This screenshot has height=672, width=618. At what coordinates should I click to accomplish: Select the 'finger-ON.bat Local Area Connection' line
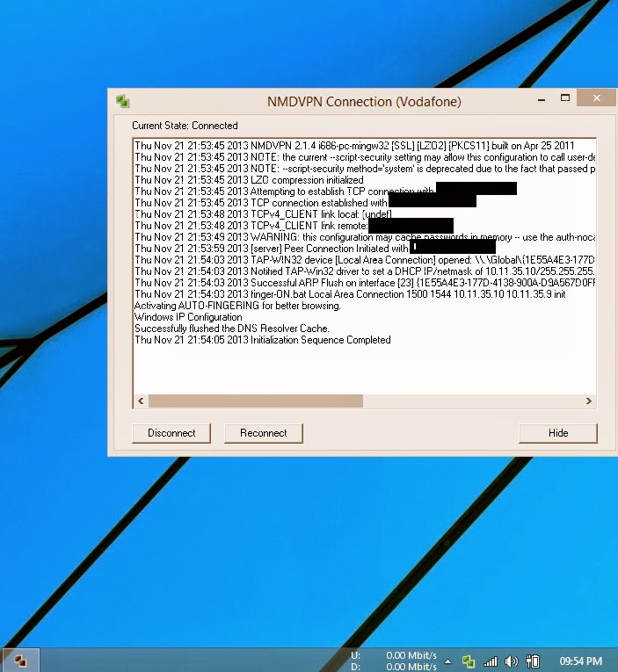[x=350, y=294]
